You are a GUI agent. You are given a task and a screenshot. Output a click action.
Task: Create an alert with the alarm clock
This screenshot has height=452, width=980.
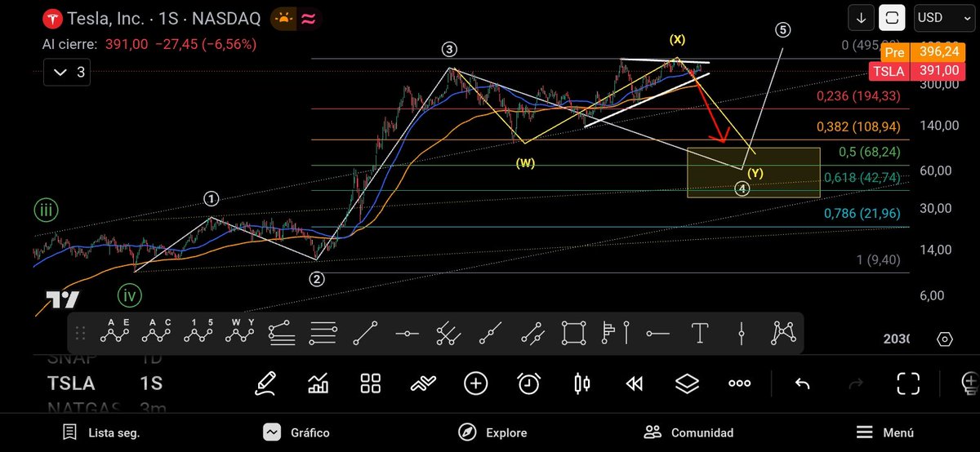[x=529, y=383]
